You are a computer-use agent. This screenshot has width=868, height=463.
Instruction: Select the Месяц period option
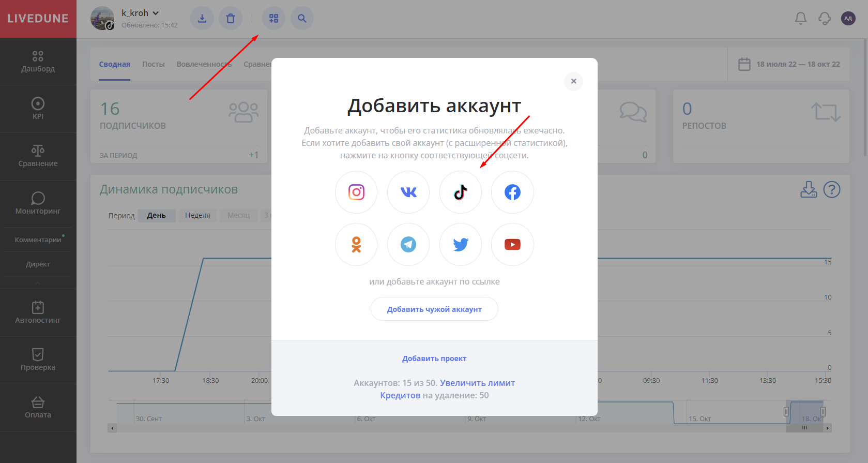(239, 215)
